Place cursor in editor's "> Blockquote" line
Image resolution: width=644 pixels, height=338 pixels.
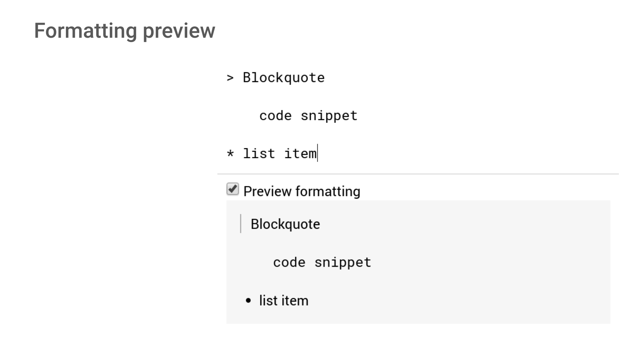[x=284, y=78]
